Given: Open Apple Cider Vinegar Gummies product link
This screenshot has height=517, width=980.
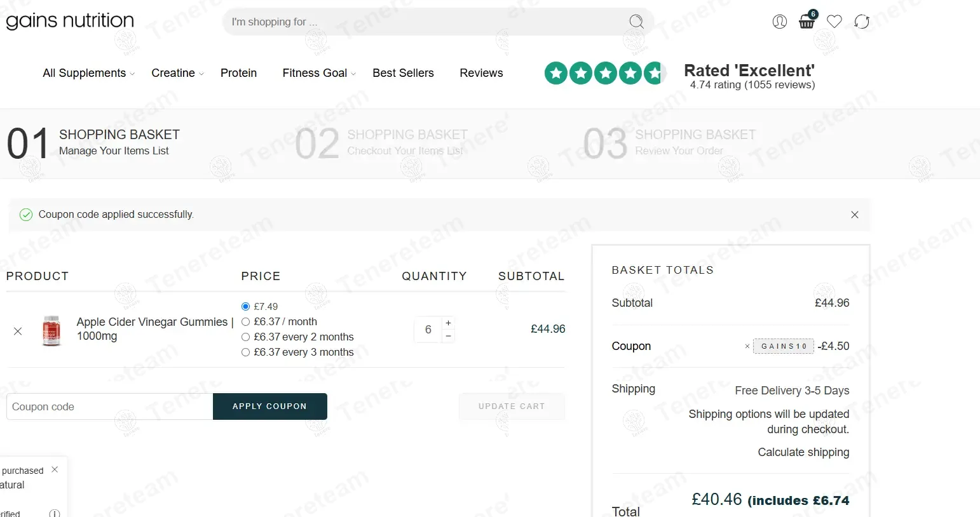Looking at the screenshot, I should click(x=155, y=329).
